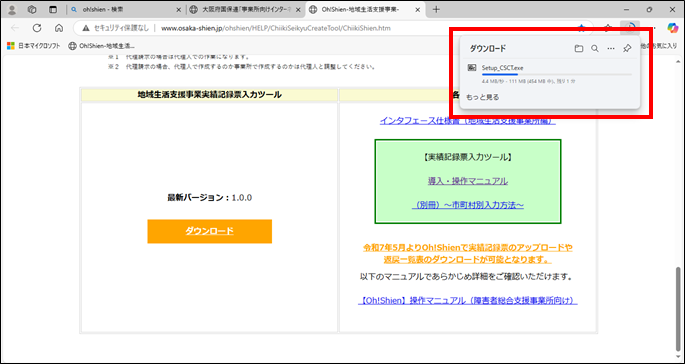Go back to the previous page

15,28
